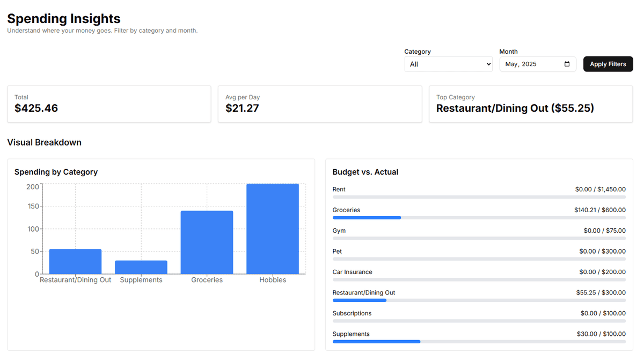Click the Hobbies bar in the chart
Viewport: 644px width, 360px height.
(x=273, y=228)
